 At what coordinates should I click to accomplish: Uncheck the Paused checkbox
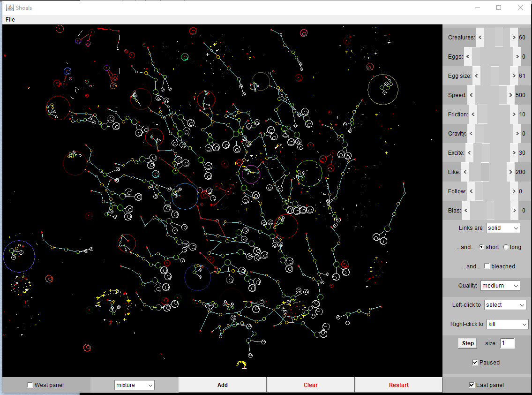point(475,363)
